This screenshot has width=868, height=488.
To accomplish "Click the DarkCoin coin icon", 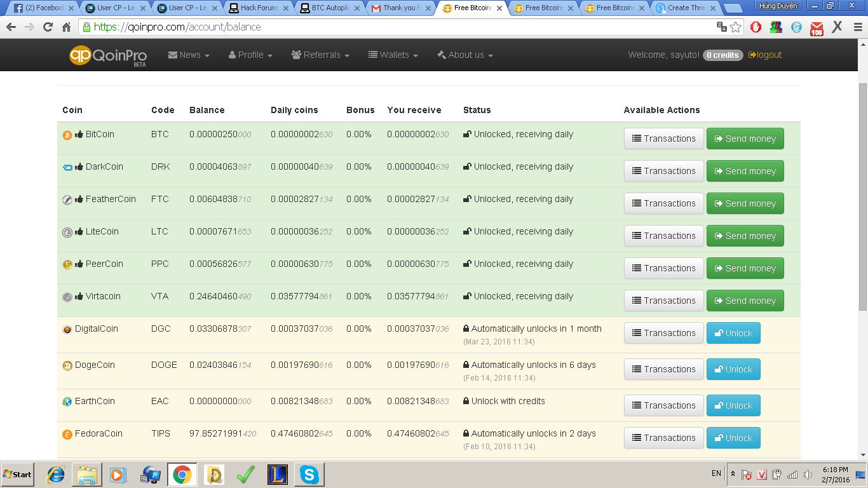I will (67, 167).
